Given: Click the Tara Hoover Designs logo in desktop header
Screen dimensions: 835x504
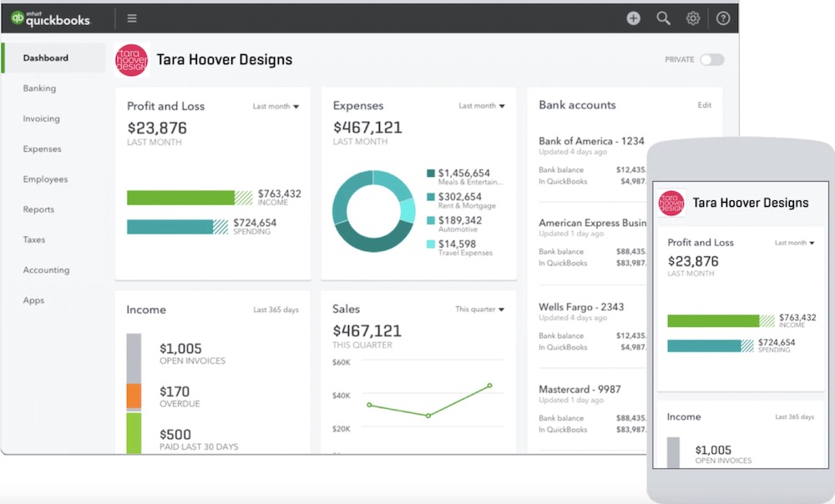Looking at the screenshot, I should coord(132,59).
